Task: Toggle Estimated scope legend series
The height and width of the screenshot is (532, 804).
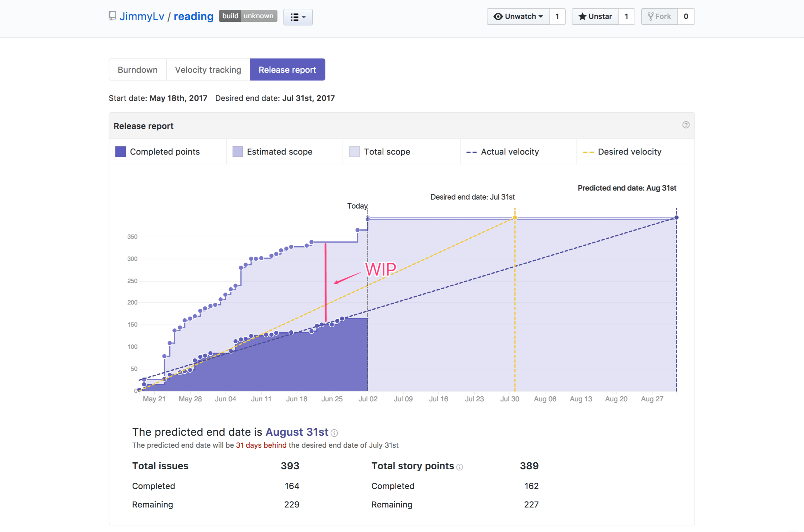Action: point(279,152)
